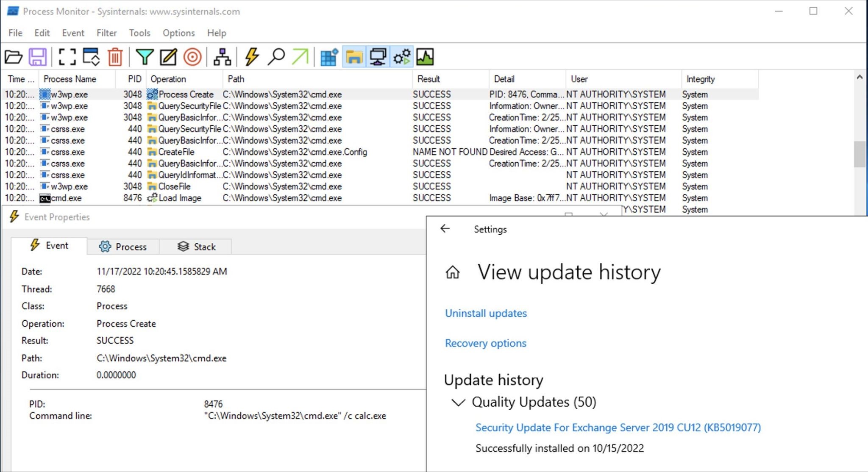Toggle the Show Registry Activity icon
Image resolution: width=868 pixels, height=472 pixels.
pos(329,57)
